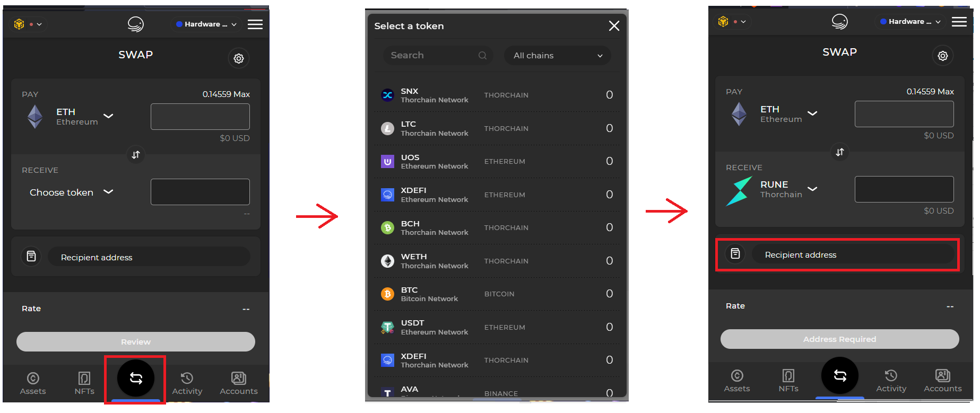Click XDEFI Ethereum Network token icon
The width and height of the screenshot is (980, 413).
click(x=388, y=195)
